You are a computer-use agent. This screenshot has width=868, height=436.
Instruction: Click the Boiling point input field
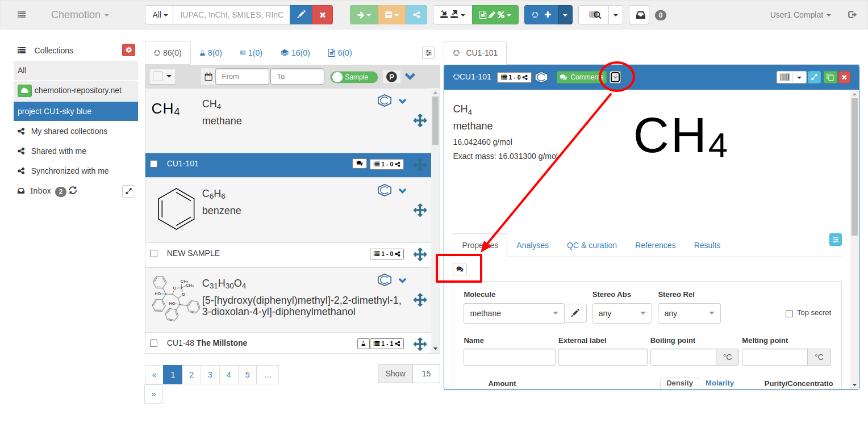point(683,357)
